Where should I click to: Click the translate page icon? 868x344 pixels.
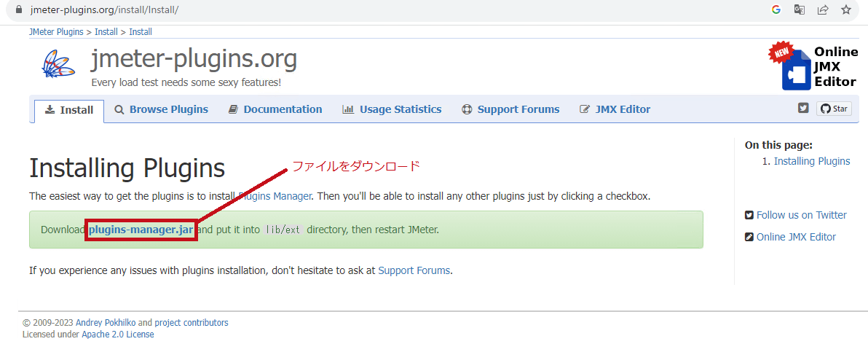click(800, 9)
